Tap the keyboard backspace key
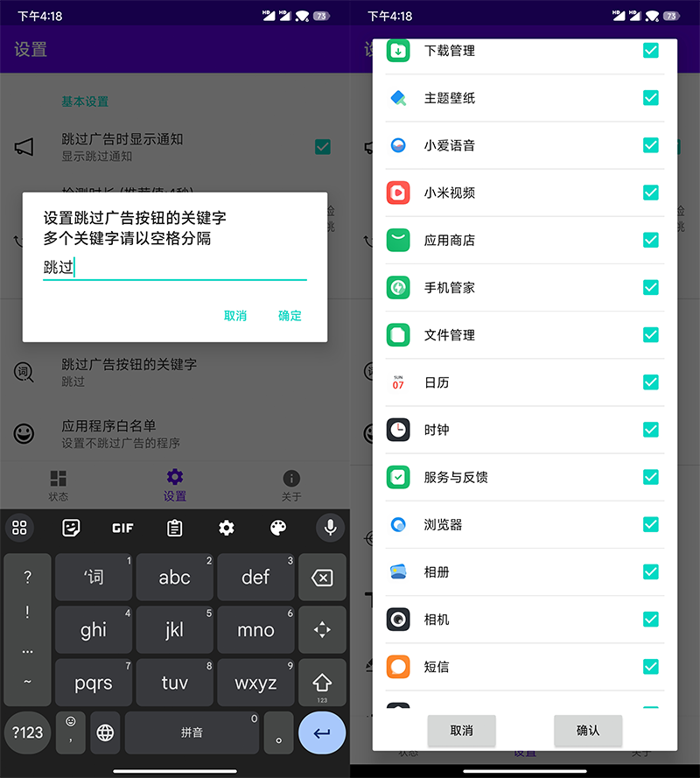 (322, 577)
